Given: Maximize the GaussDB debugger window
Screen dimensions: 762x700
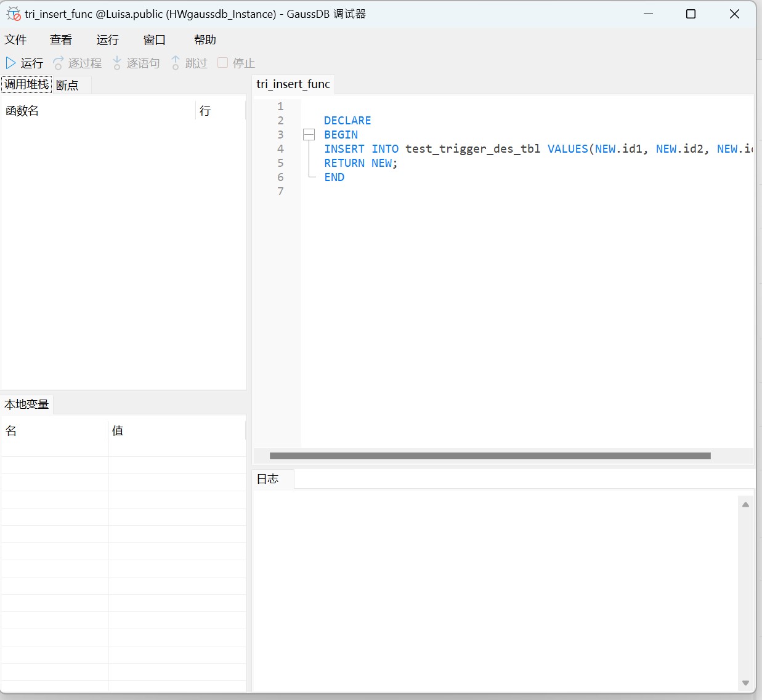Looking at the screenshot, I should (691, 14).
